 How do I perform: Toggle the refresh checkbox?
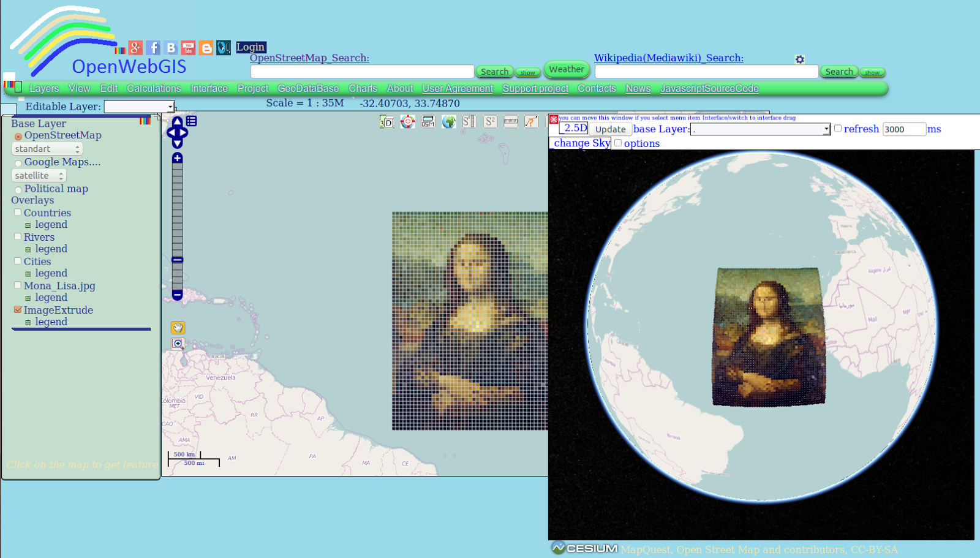838,129
